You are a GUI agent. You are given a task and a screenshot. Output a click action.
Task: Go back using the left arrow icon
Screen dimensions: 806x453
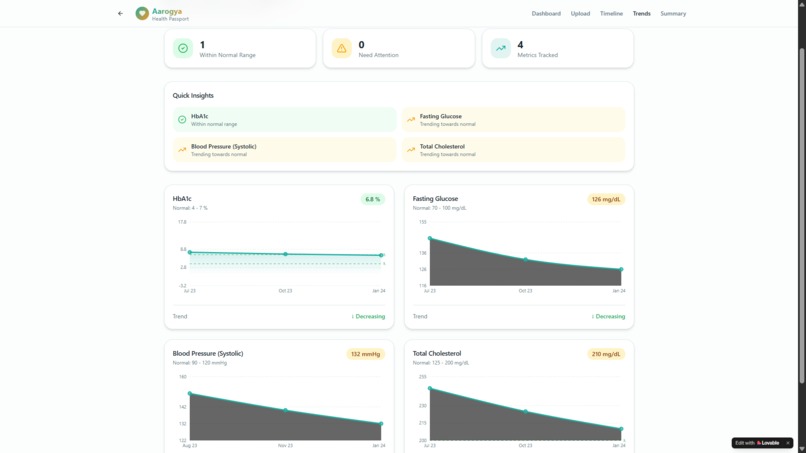click(120, 13)
